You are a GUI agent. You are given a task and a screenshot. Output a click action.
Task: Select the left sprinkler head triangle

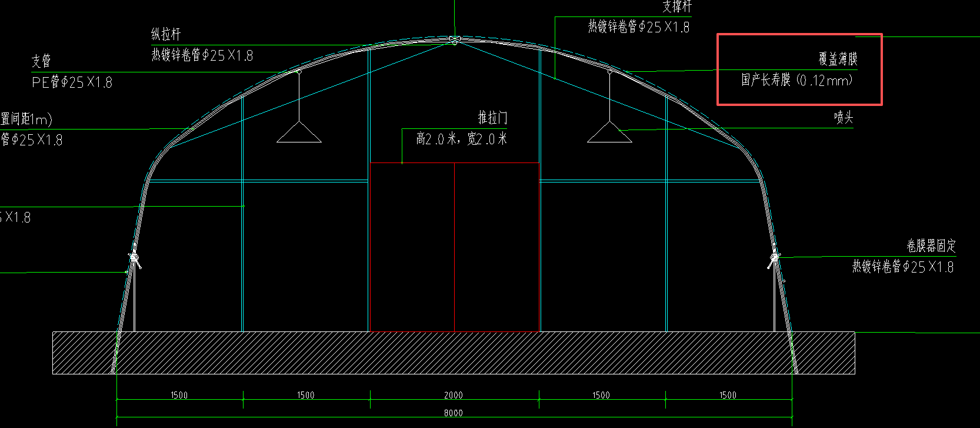pos(299,132)
